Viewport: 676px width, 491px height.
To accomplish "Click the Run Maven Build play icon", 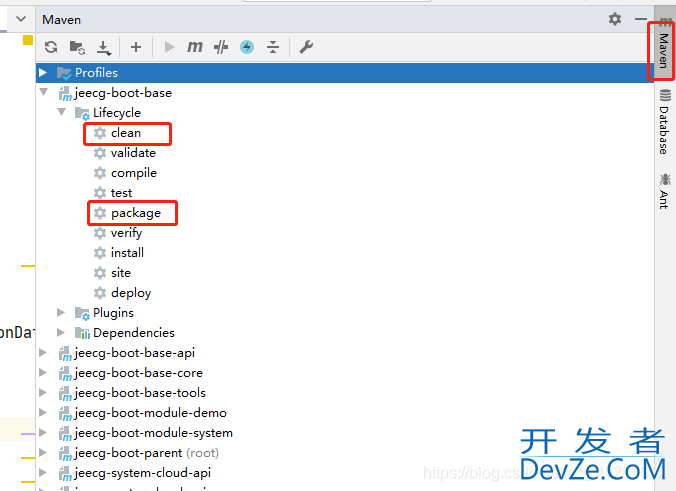I will tap(169, 47).
